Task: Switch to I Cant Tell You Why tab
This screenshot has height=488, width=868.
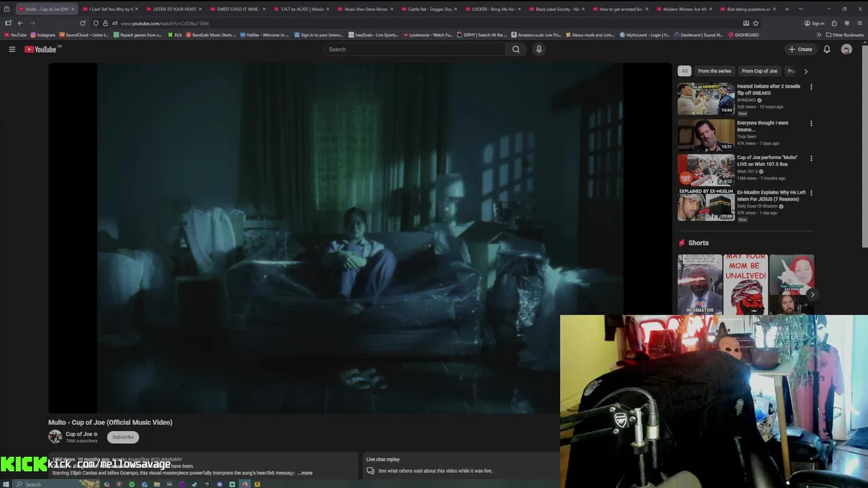Action: (x=110, y=9)
